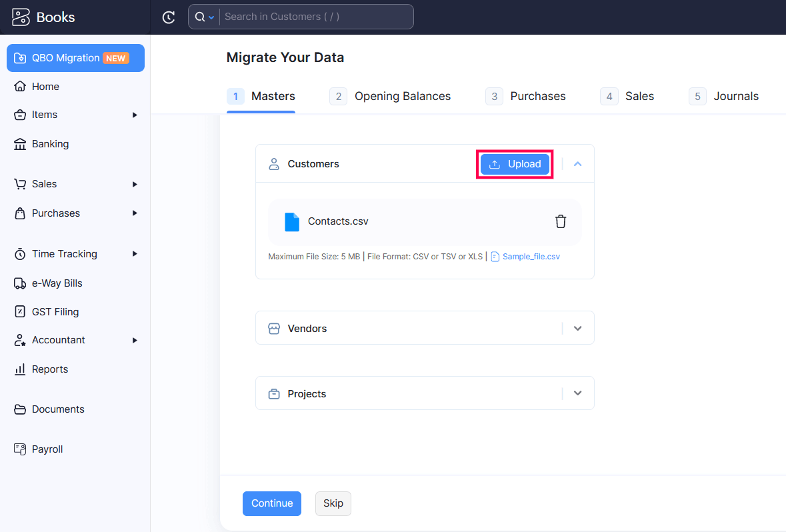Click the Payroll icon in the sidebar
This screenshot has width=786, height=532.
tap(20, 449)
